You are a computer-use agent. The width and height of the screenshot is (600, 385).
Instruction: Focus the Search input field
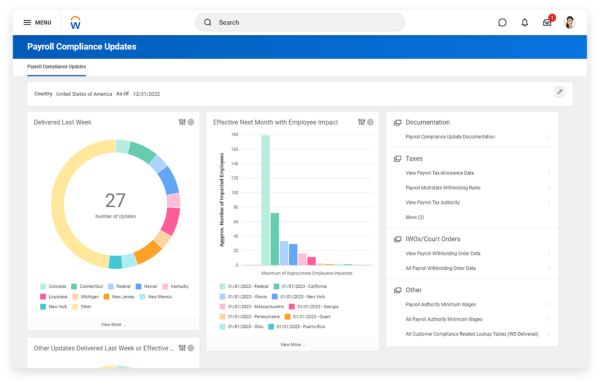[x=300, y=23]
